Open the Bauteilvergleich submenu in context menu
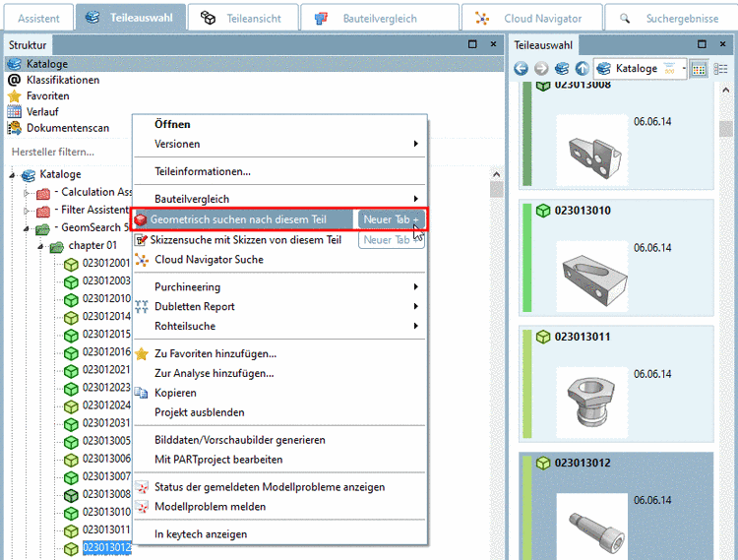This screenshot has width=738, height=560. [x=279, y=199]
